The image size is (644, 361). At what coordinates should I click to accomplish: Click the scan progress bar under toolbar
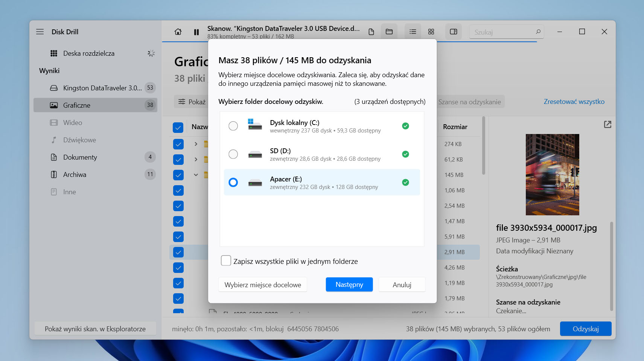[349, 41]
